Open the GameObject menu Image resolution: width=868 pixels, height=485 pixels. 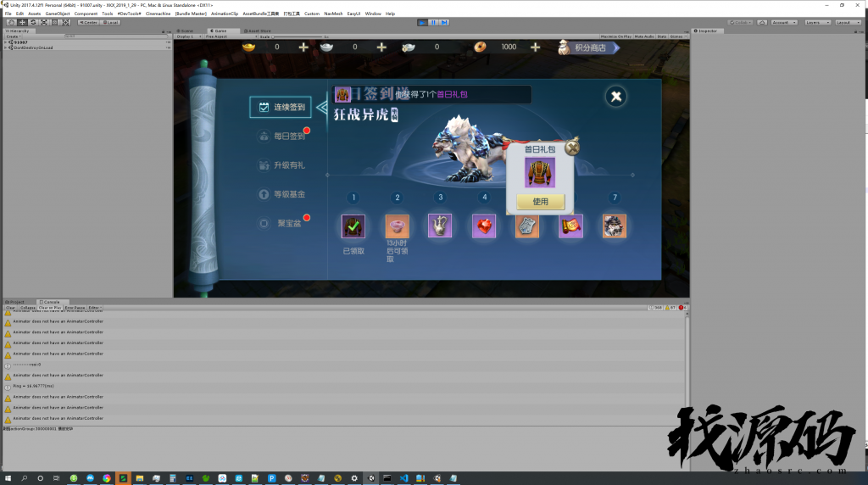tap(58, 14)
